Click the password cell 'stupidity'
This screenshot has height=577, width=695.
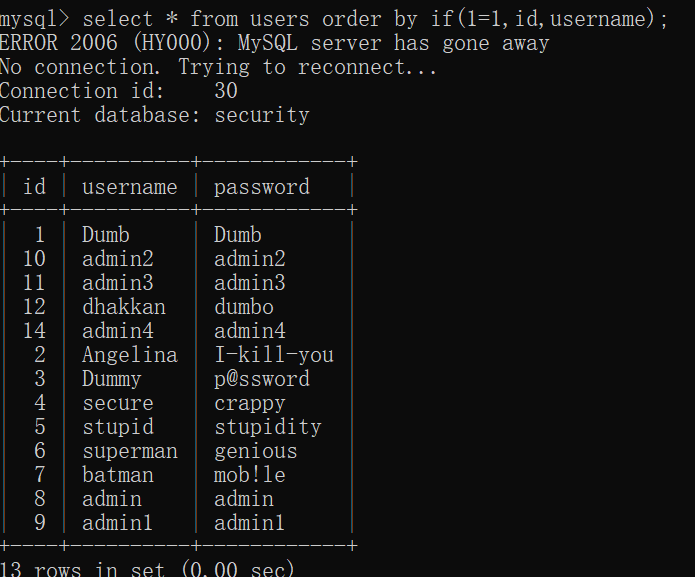click(x=267, y=427)
